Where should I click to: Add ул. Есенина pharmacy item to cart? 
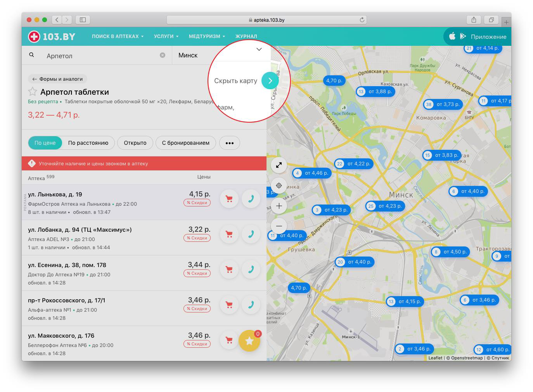point(229,269)
